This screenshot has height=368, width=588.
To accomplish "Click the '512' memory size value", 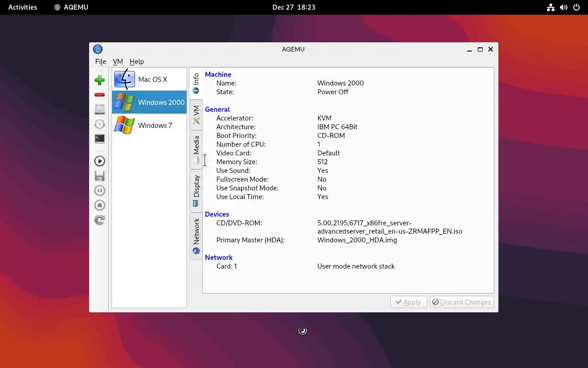I will [322, 161].
